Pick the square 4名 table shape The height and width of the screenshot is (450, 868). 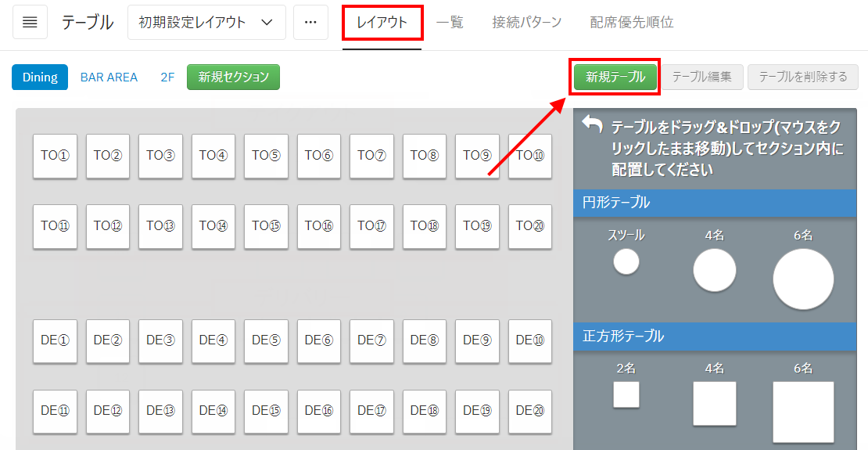[715, 404]
